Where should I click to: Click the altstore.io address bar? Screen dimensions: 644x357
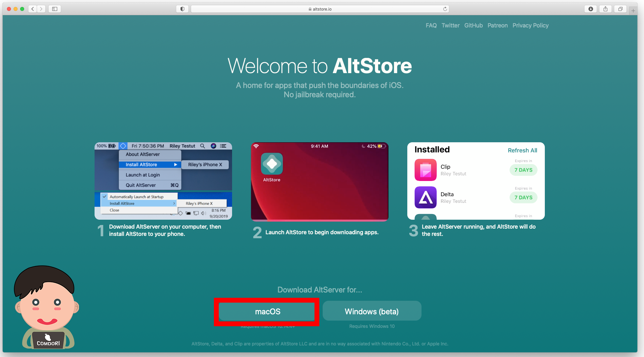point(320,9)
